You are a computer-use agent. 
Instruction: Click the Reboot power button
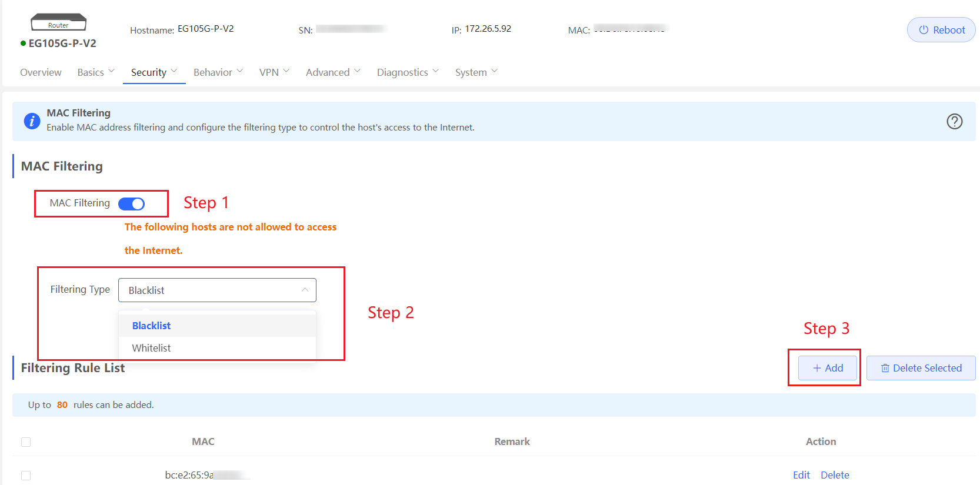click(941, 30)
